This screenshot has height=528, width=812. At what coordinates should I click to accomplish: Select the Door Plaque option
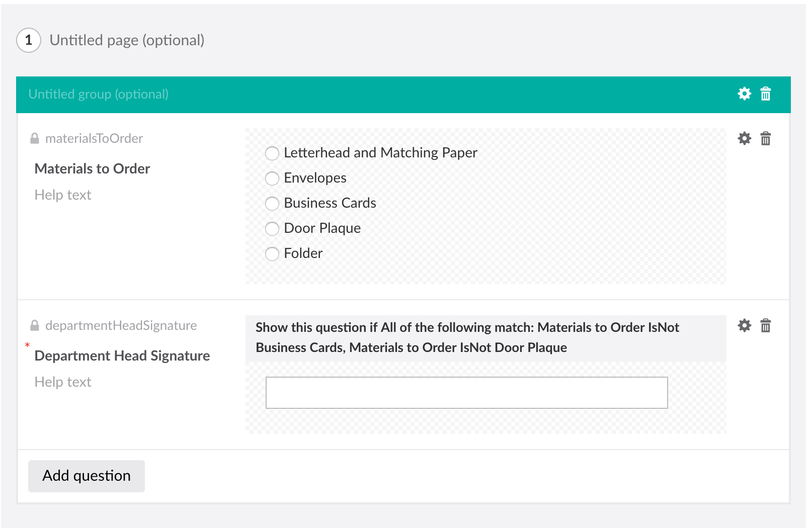coord(272,229)
